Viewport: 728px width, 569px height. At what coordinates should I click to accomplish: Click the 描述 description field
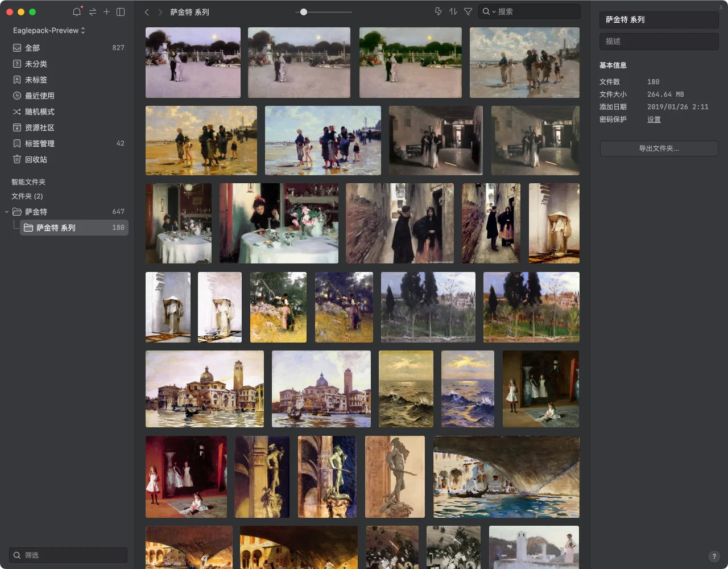coord(659,41)
